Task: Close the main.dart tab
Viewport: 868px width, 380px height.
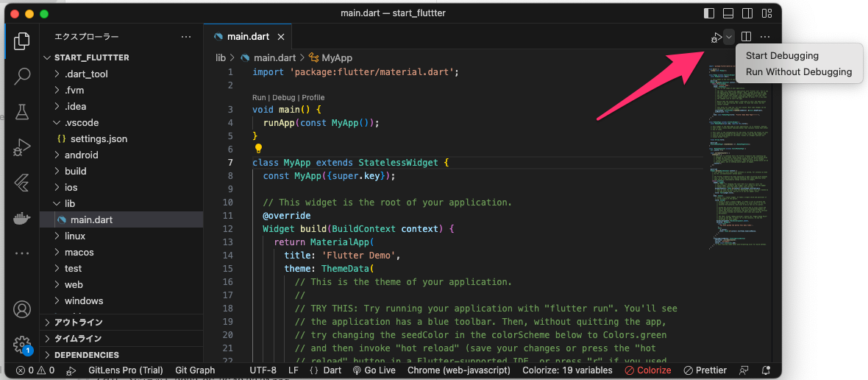Action: click(x=281, y=37)
